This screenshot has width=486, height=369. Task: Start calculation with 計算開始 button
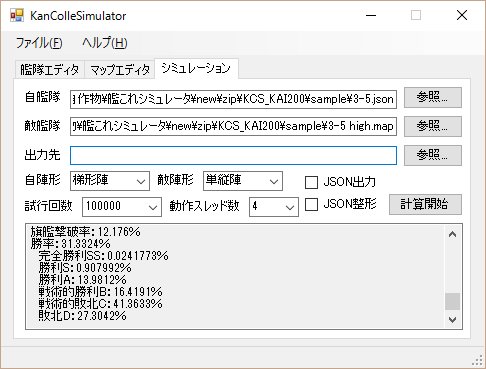425,204
